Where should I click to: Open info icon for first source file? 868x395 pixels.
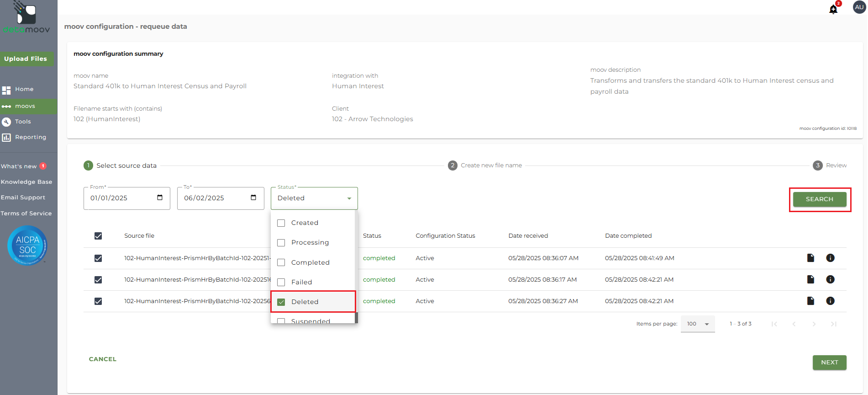(x=830, y=258)
